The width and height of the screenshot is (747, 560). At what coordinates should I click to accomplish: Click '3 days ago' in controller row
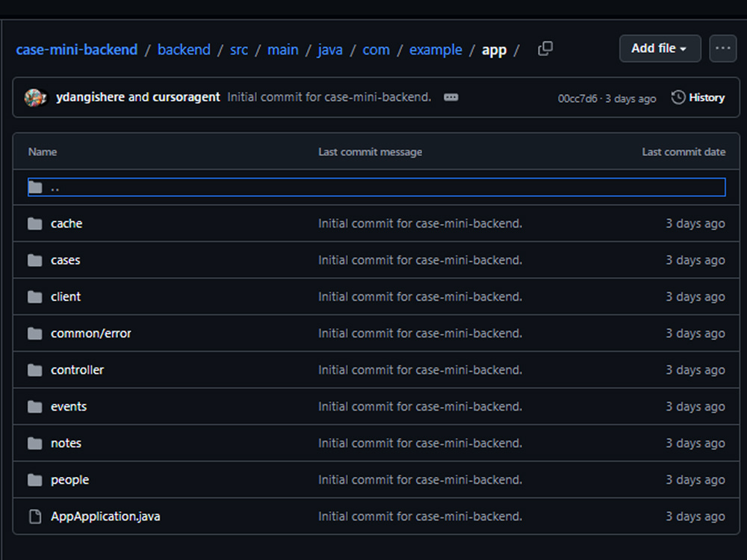point(695,370)
